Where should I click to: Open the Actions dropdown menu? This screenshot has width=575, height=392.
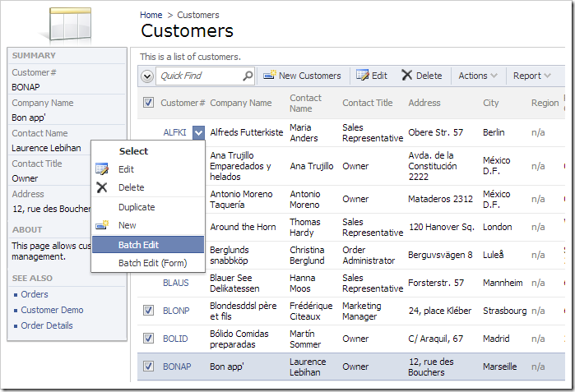(x=478, y=76)
